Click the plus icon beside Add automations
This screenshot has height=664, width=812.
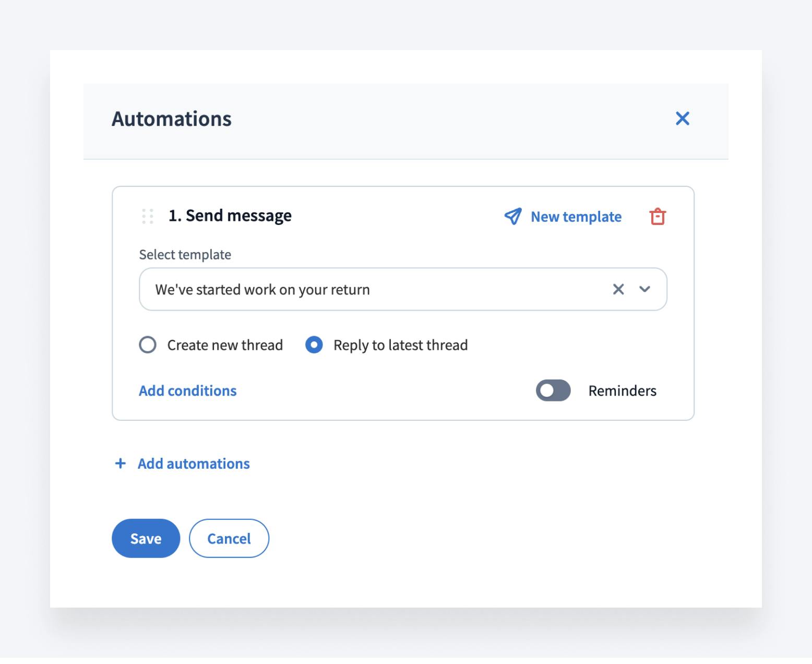(x=121, y=464)
